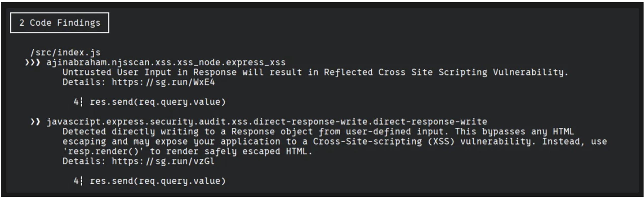The height and width of the screenshot is (197, 644).
Task: Click the "2 Code Findings" header box
Action: tap(60, 23)
